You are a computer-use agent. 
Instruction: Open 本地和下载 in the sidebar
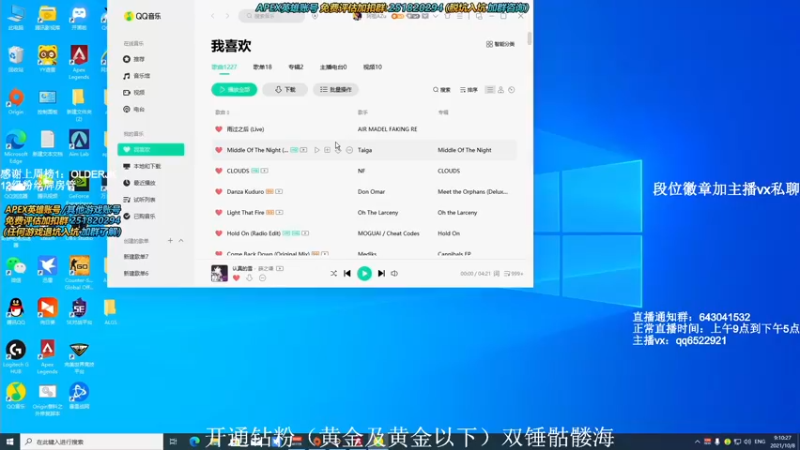142,166
